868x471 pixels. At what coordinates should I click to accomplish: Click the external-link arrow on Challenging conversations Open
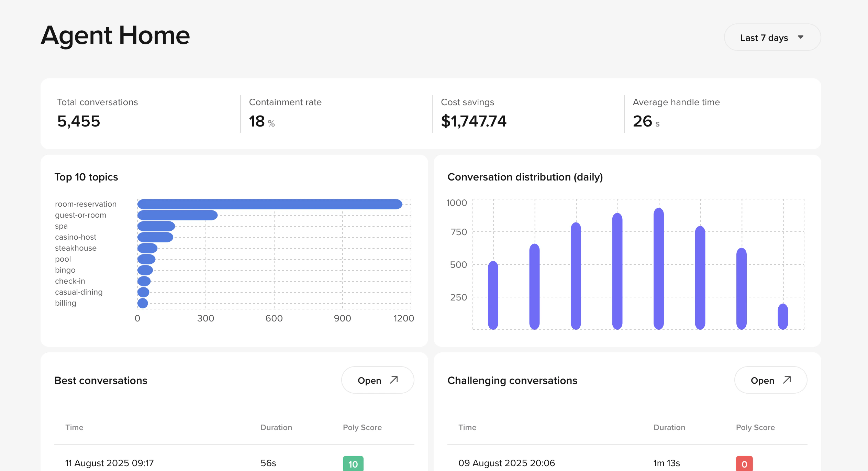point(786,380)
